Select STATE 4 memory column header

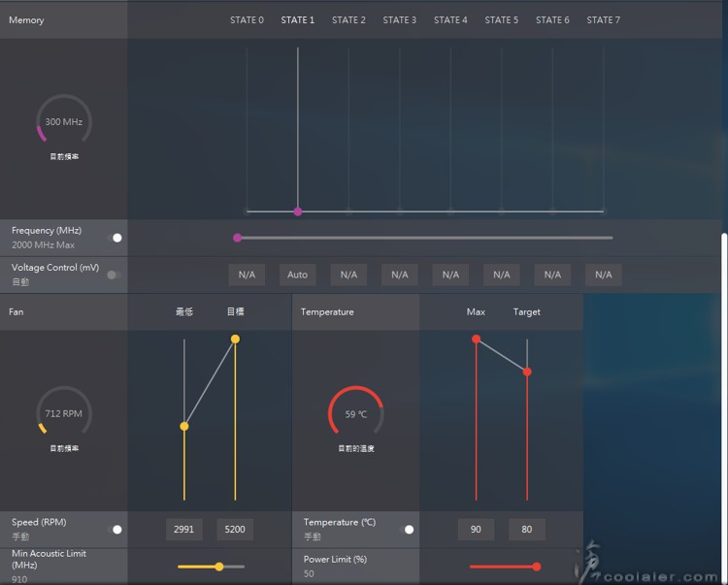[450, 20]
